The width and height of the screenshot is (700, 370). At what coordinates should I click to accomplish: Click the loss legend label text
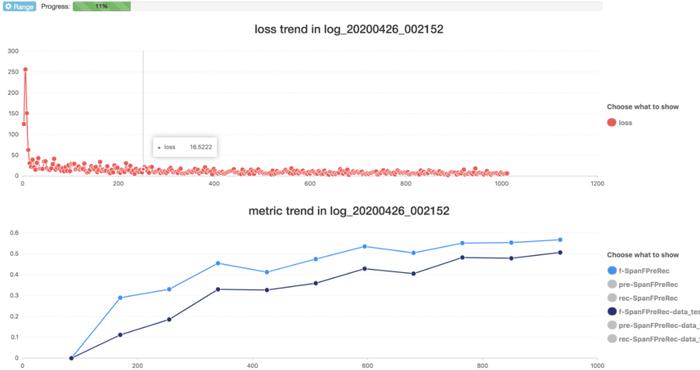625,123
